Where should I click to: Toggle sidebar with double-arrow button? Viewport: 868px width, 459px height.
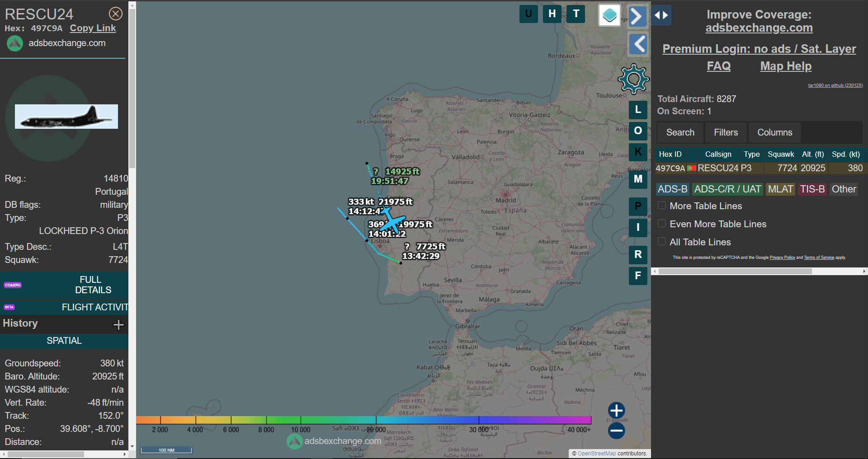pyautogui.click(x=661, y=15)
